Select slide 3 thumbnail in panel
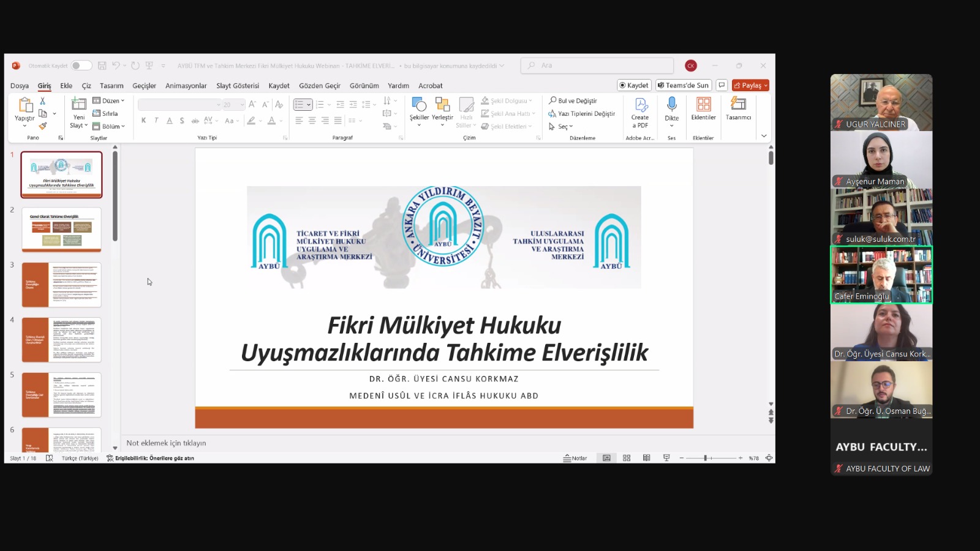The height and width of the screenshot is (551, 980). [61, 285]
